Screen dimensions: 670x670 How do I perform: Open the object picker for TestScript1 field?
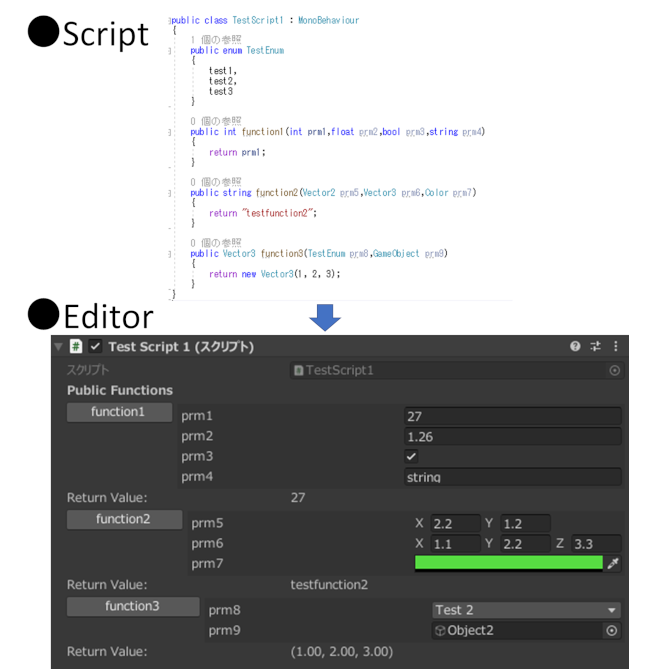(614, 370)
